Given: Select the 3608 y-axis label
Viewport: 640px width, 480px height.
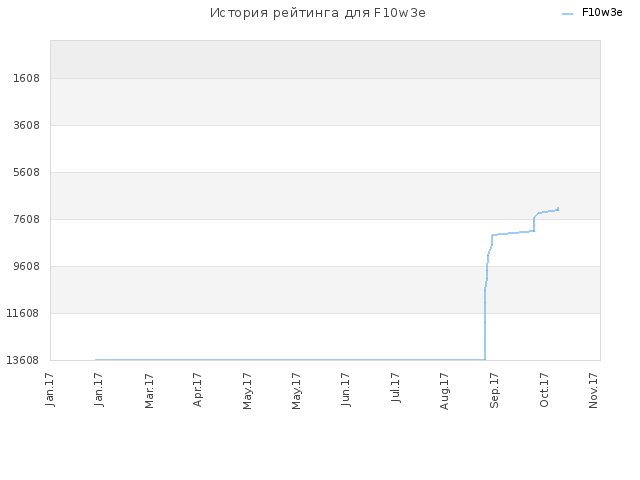Looking at the screenshot, I should (26, 125).
